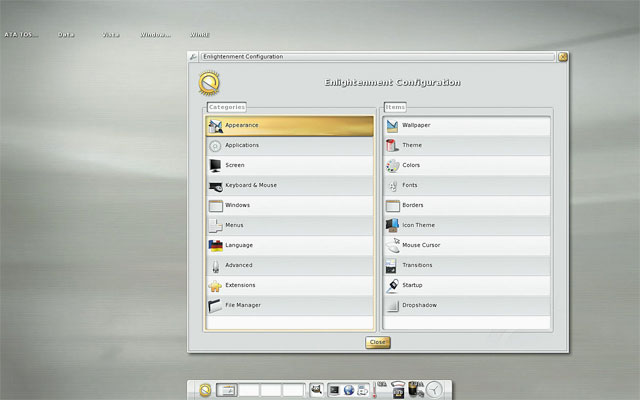Switch to the first virtual desktop in pager
The image size is (640, 400).
pos(227,390)
